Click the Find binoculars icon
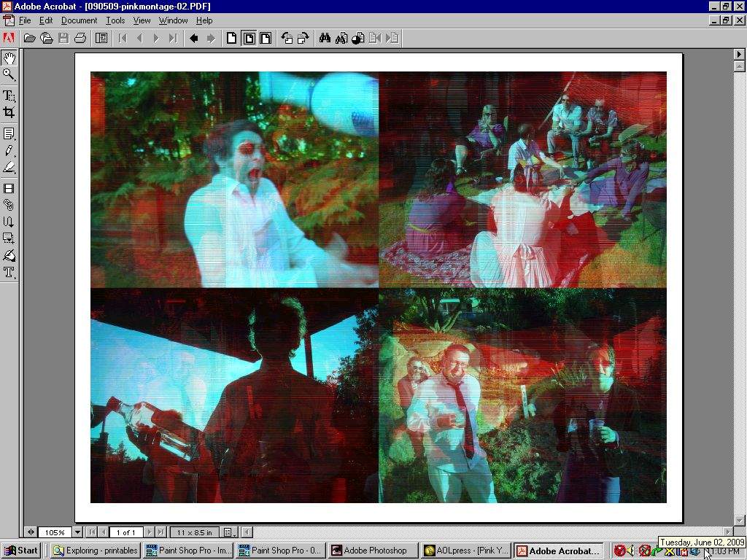The image size is (747, 560). tap(325, 38)
